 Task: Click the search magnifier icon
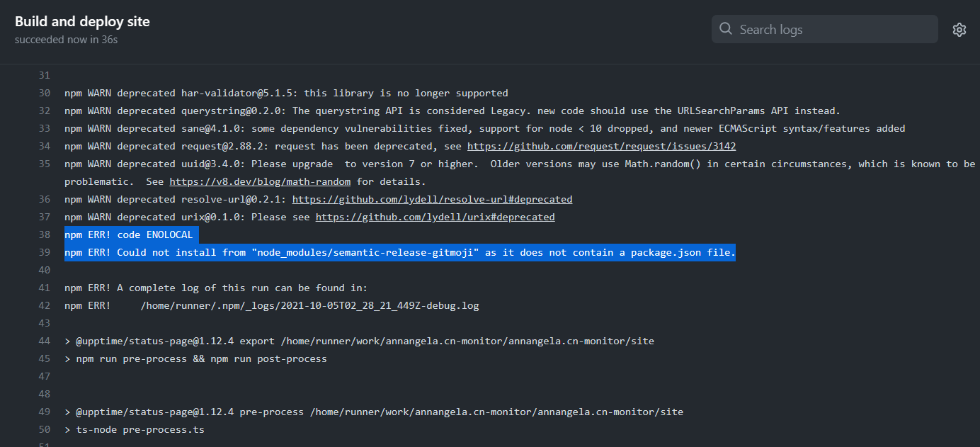pos(725,29)
